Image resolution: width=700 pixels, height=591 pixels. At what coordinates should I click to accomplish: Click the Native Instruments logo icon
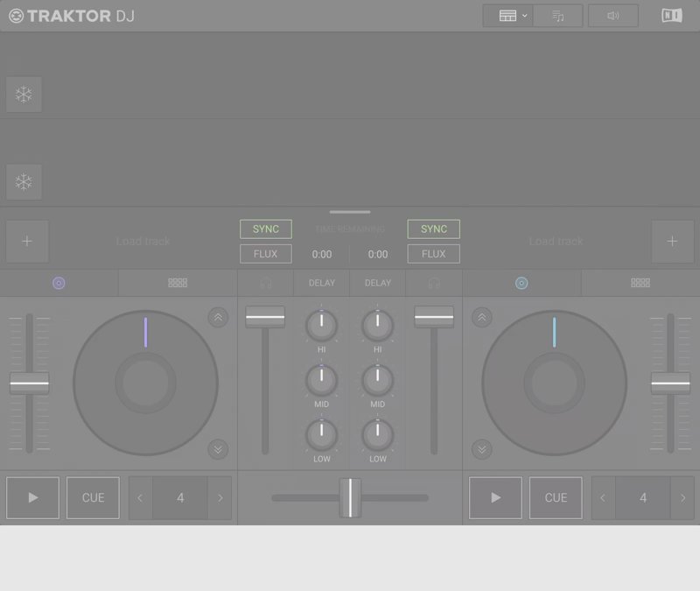point(671,16)
